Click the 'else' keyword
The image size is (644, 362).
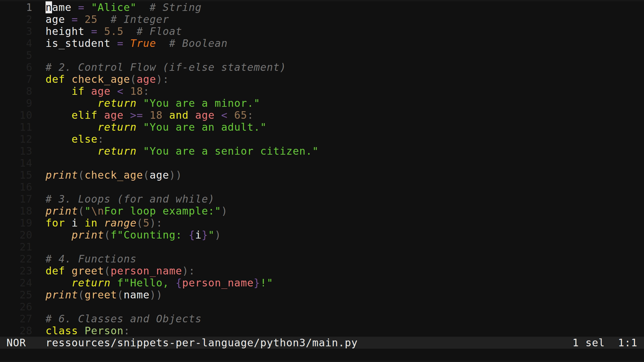click(x=84, y=139)
